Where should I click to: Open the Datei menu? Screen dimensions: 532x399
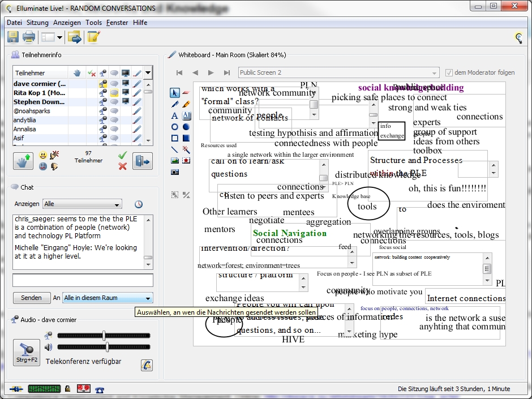(x=14, y=23)
